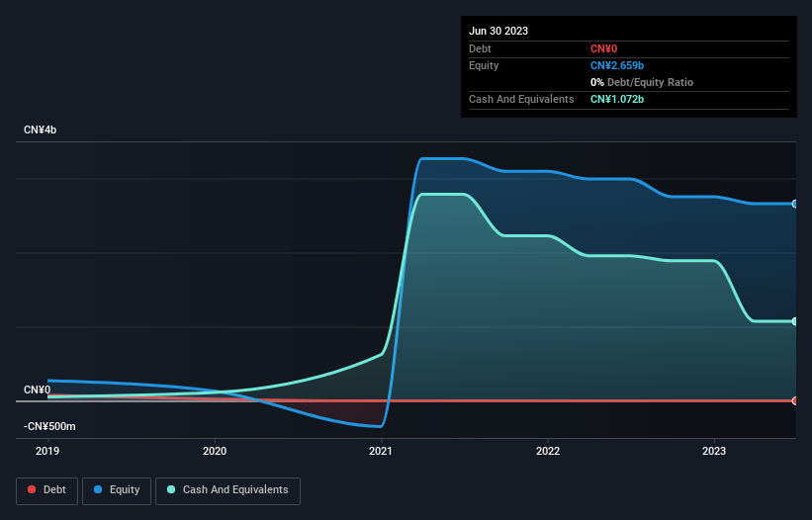Viewport: 812px width, 520px height.
Task: Click the CN¥4b y-axis label
Action: point(40,130)
